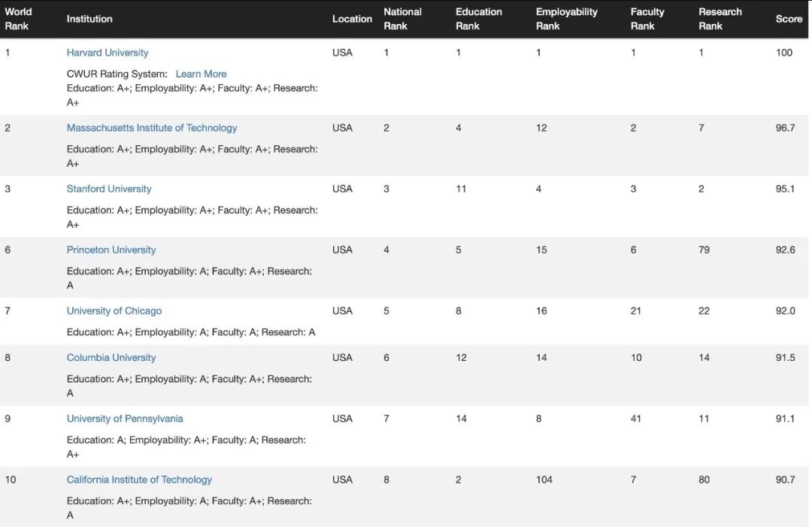
Task: Sort by National Rank header
Action: tap(402, 19)
